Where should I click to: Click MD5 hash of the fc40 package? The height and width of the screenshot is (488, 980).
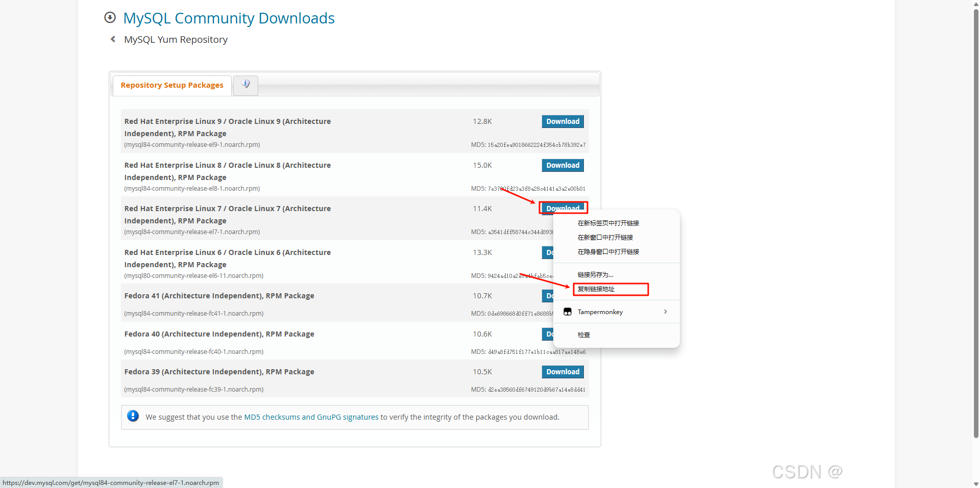click(536, 352)
